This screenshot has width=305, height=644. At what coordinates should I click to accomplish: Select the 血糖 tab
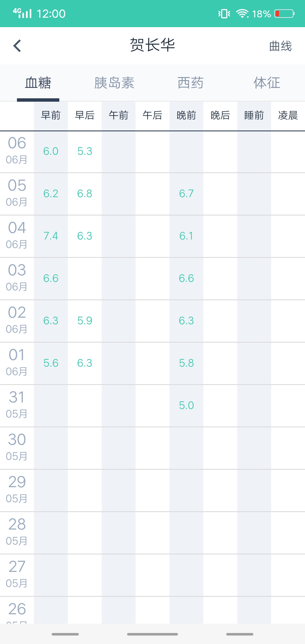pos(38,83)
